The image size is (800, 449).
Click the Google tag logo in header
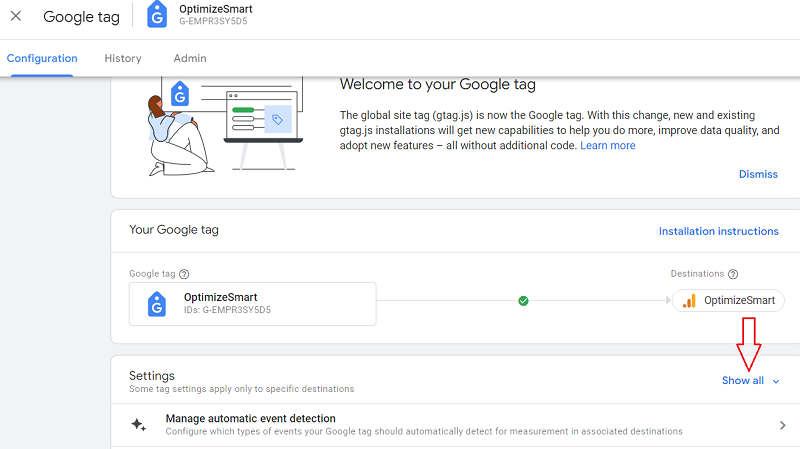tap(157, 14)
